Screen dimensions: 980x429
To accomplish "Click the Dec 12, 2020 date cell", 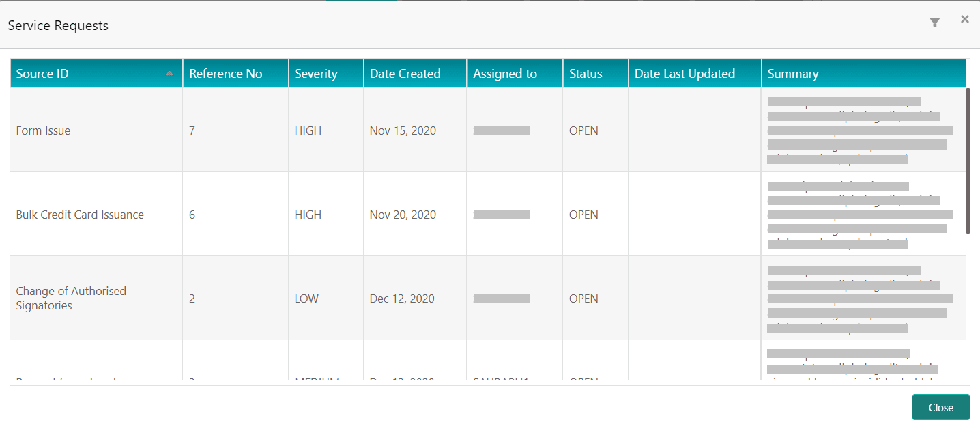I will 402,299.
